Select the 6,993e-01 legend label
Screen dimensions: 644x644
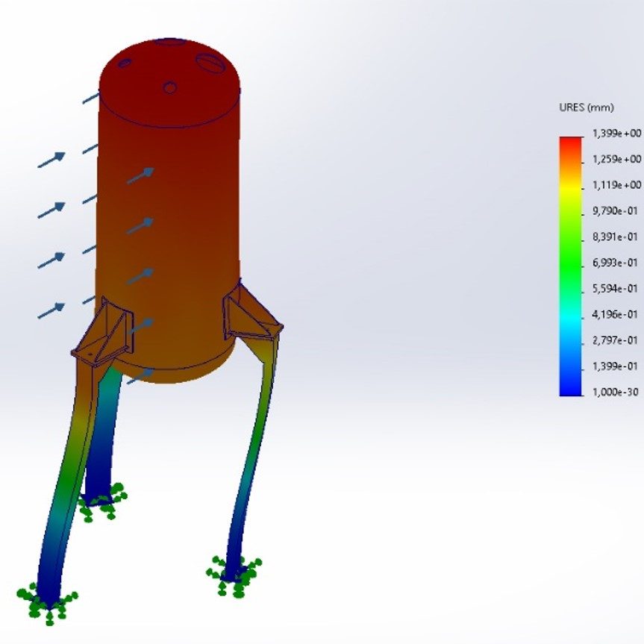coord(616,263)
